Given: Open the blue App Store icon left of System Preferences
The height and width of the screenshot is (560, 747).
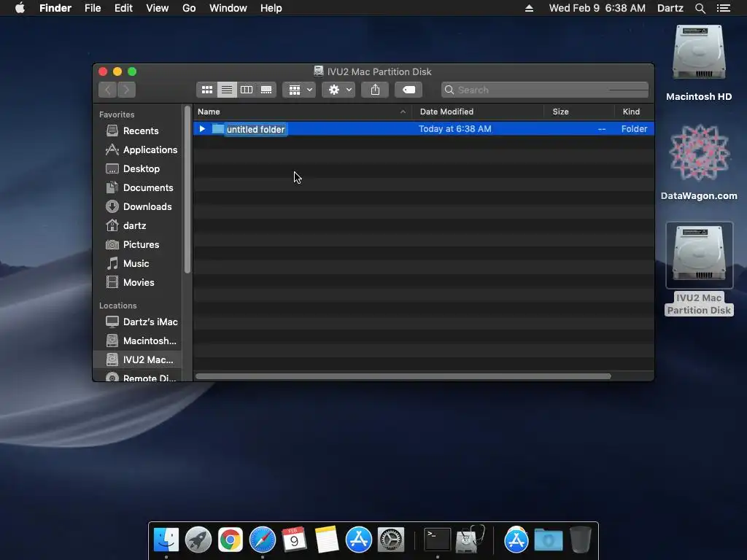Looking at the screenshot, I should [x=358, y=540].
